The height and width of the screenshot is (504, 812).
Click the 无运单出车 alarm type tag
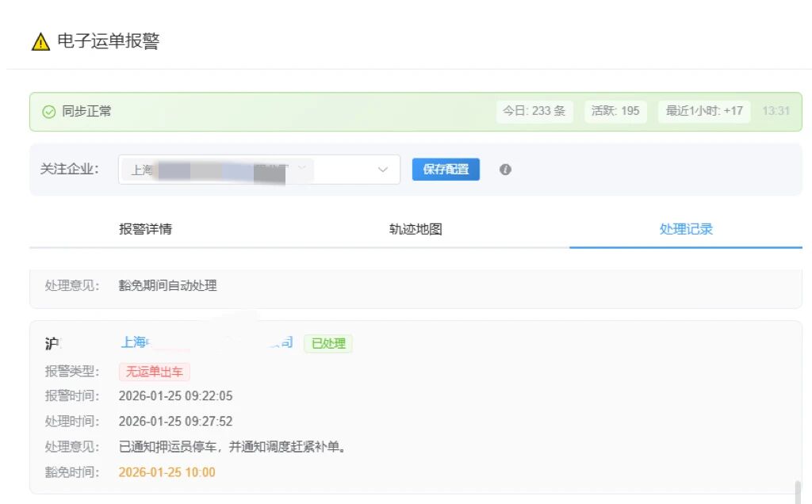pyautogui.click(x=155, y=372)
